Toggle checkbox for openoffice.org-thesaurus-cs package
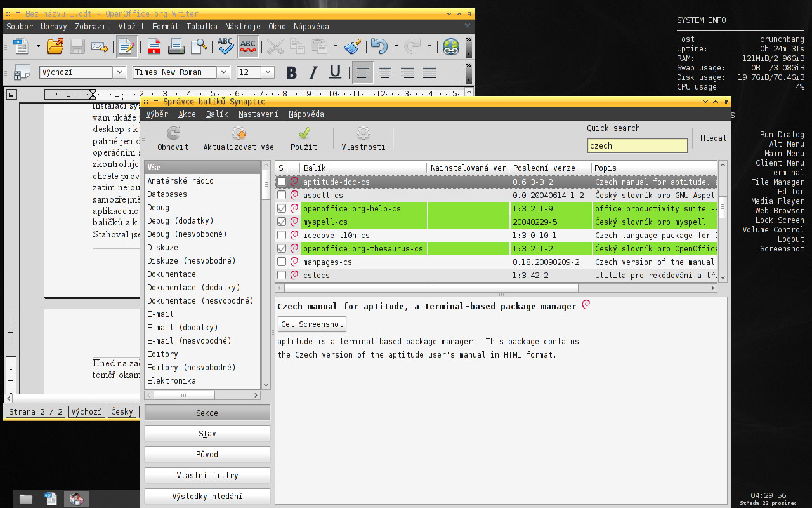The height and width of the screenshot is (508, 812). [282, 248]
